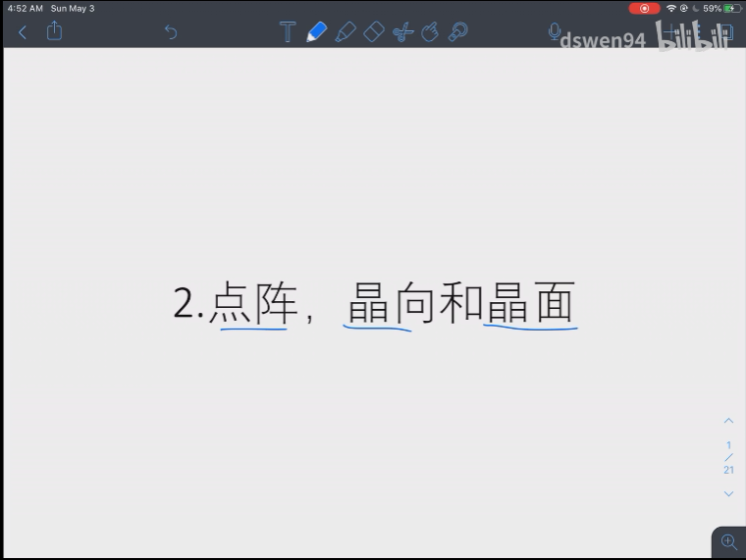Tap the word 晶面 in title

coord(531,303)
